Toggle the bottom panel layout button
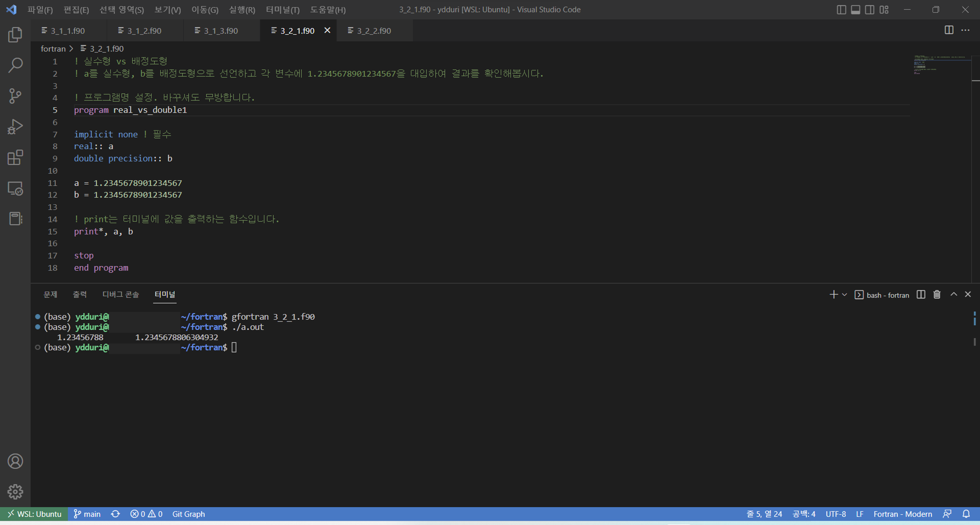 (x=855, y=10)
